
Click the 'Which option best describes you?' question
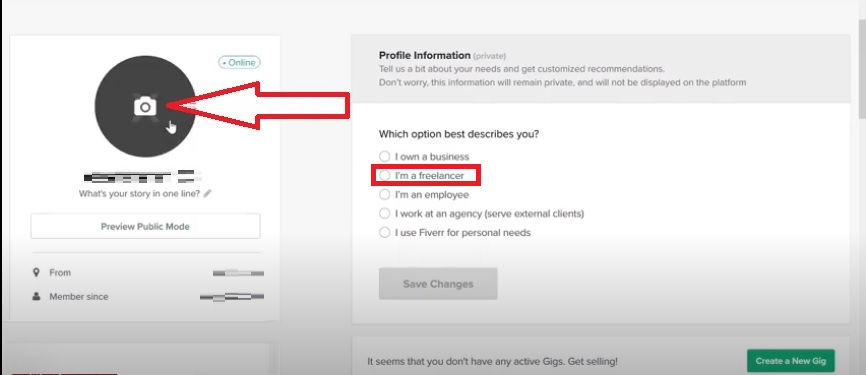click(459, 134)
